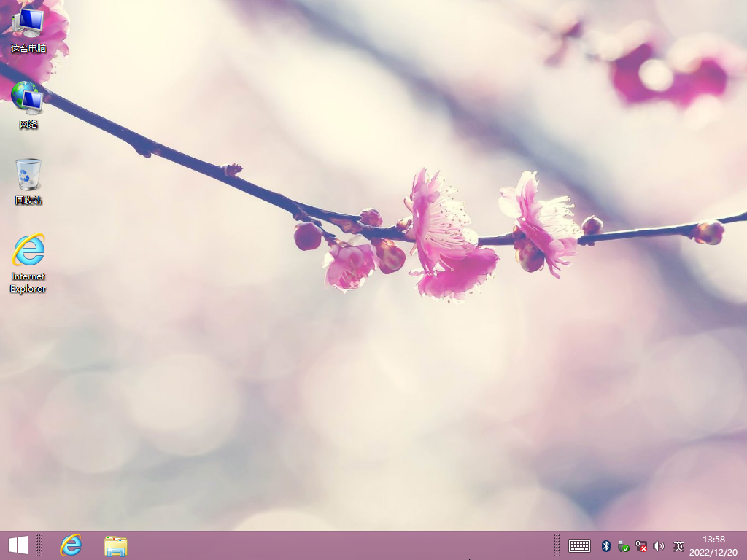Viewport: 747px width, 560px height.
Task: Select the Internet Explorer desktop shortcut
Action: click(28, 263)
